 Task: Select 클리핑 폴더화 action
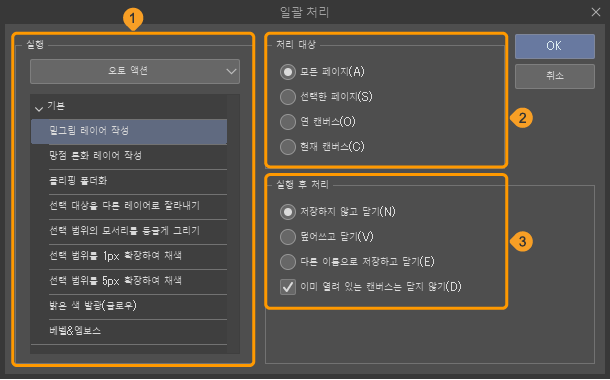tap(129, 181)
